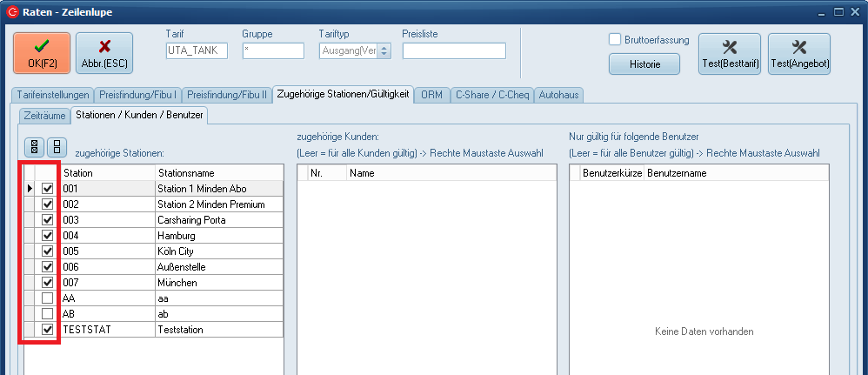Click the app logo in title bar
Image resolution: width=868 pixels, height=375 pixels.
point(10,11)
